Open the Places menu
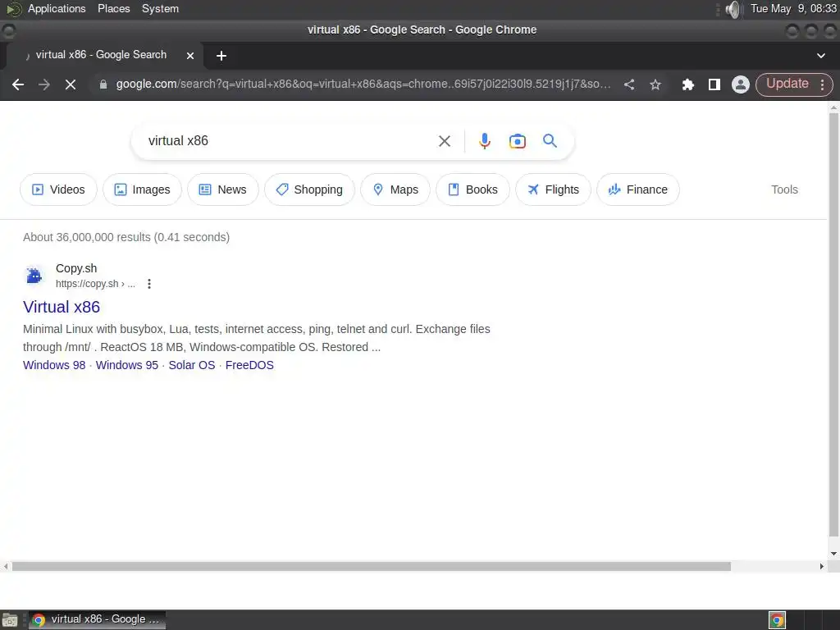Image resolution: width=840 pixels, height=630 pixels. click(x=113, y=8)
